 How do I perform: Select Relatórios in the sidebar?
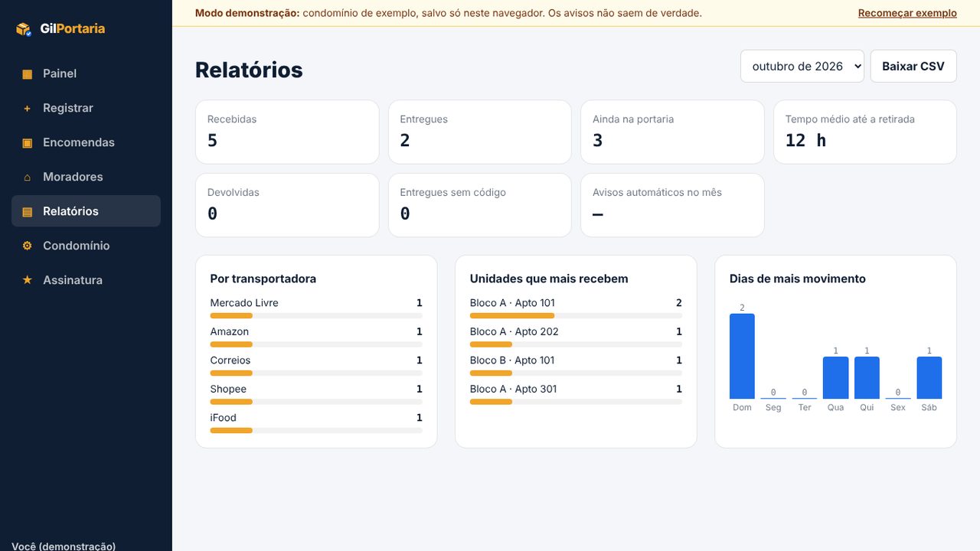[x=86, y=211]
